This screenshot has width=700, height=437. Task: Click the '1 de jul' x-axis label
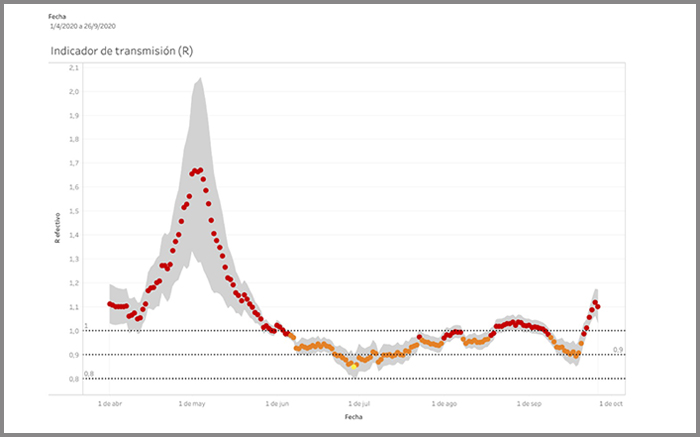359,404
